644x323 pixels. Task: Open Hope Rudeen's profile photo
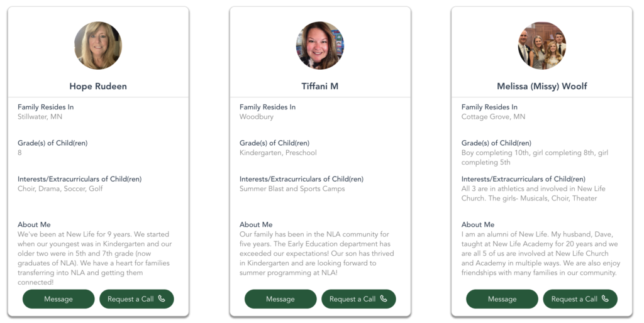click(x=98, y=45)
